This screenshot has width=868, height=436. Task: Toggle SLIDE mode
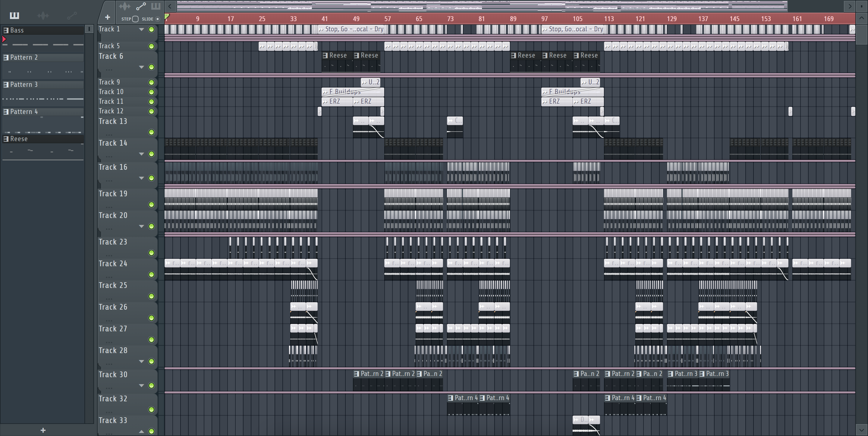tap(157, 19)
